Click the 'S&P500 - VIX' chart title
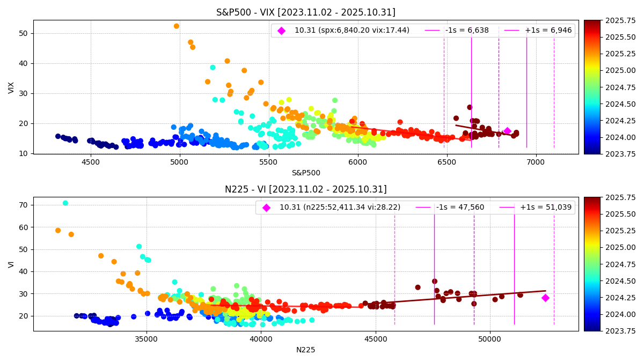This screenshot has height=362, width=644. pyautogui.click(x=305, y=12)
